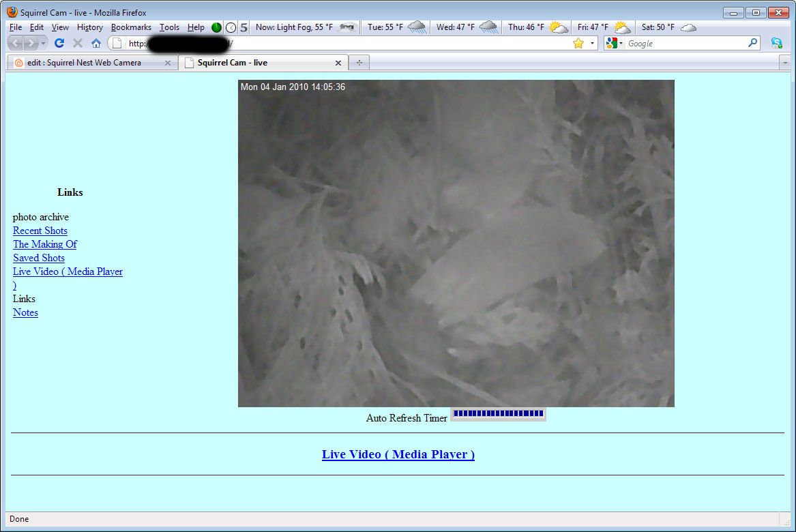This screenshot has height=532, width=796.
Task: Open the back/forward history dropdown arrow
Action: (x=43, y=43)
